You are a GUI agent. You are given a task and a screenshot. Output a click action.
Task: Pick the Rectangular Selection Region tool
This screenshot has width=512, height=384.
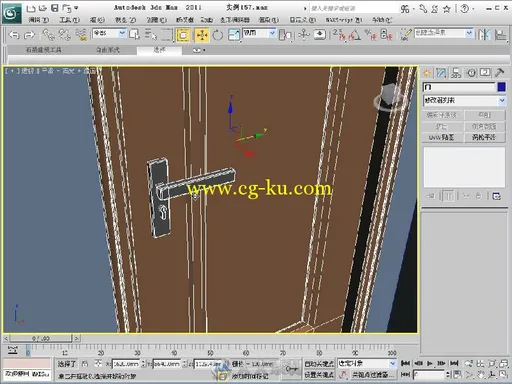pos(167,35)
